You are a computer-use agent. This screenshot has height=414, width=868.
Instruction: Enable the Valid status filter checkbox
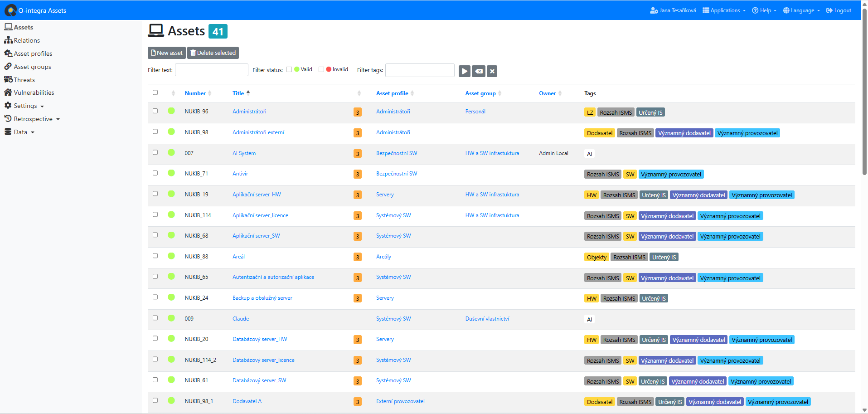coord(289,69)
